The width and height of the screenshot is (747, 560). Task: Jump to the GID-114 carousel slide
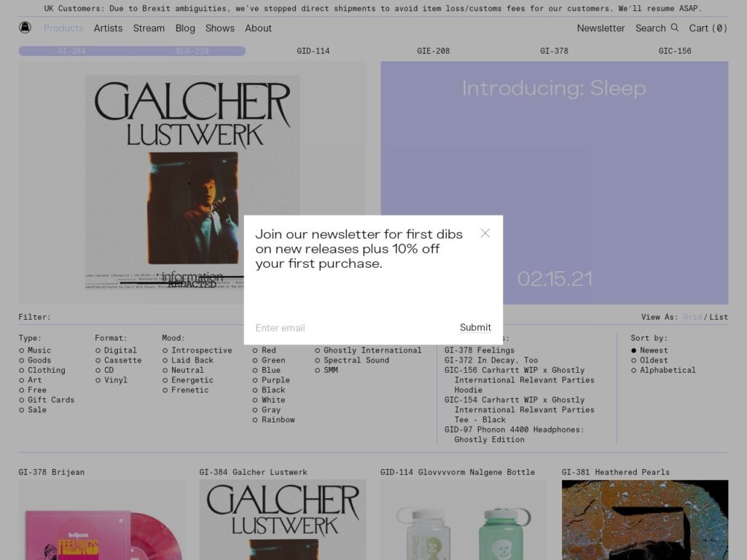[313, 51]
